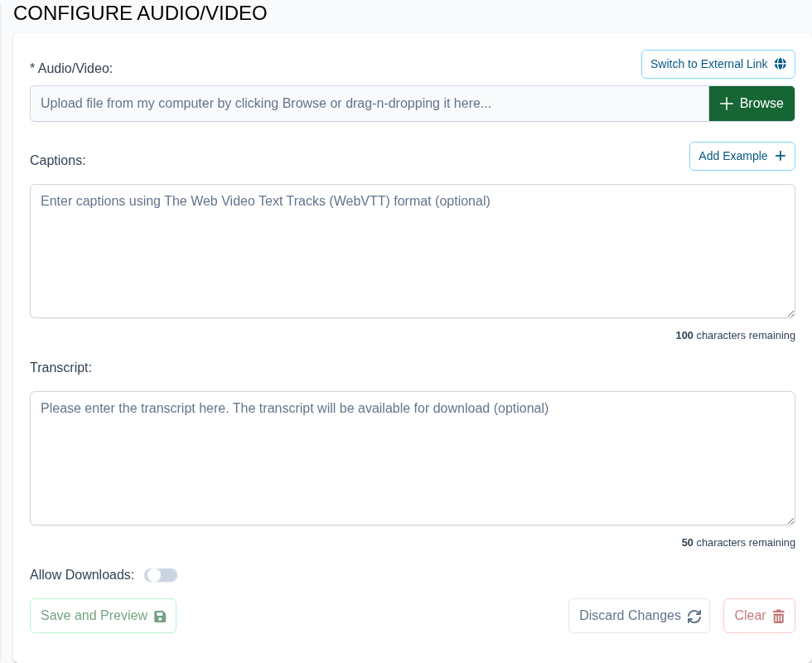Click the refresh arrows icon in Discard Changes
Image resolution: width=812 pixels, height=663 pixels.
click(x=694, y=617)
